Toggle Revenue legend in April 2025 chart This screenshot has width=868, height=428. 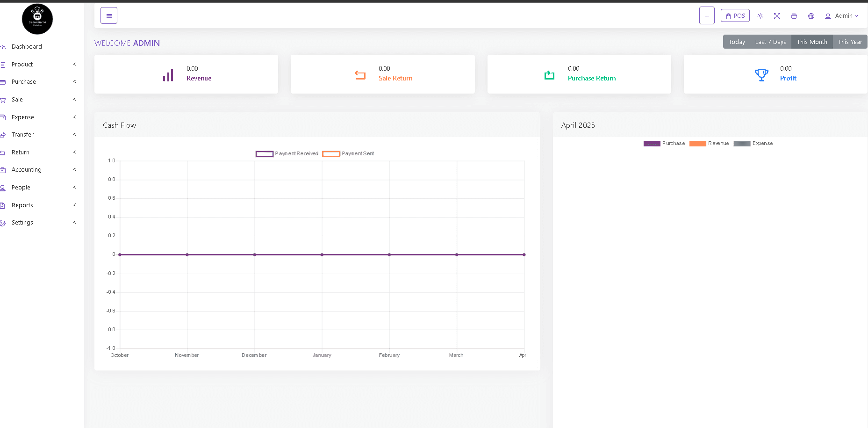(x=709, y=144)
